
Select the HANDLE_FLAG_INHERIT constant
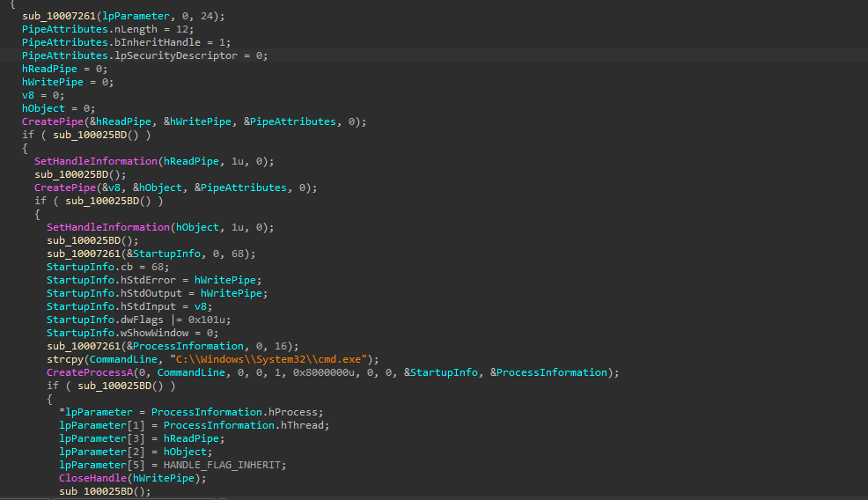coord(222,465)
